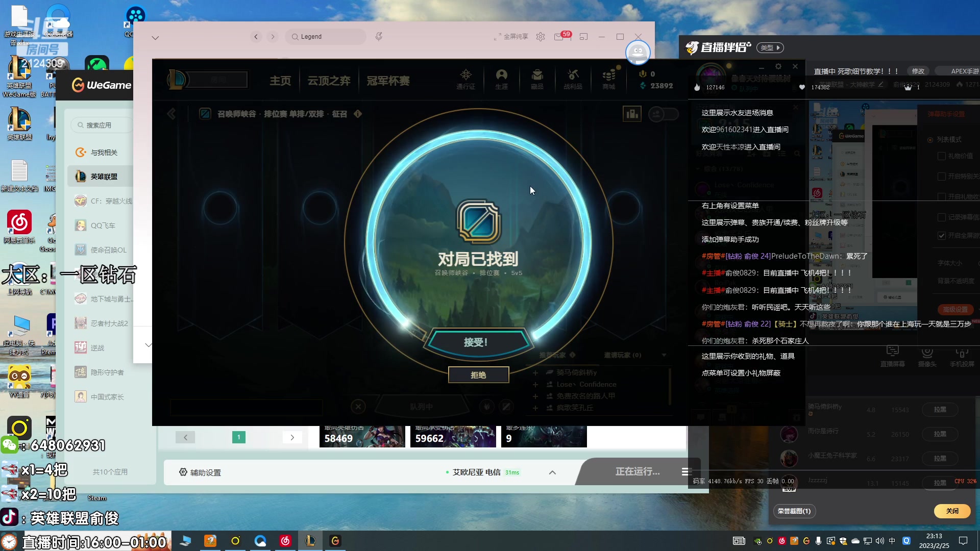Open the 藏品 collection icon
The image size is (980, 551).
537,80
